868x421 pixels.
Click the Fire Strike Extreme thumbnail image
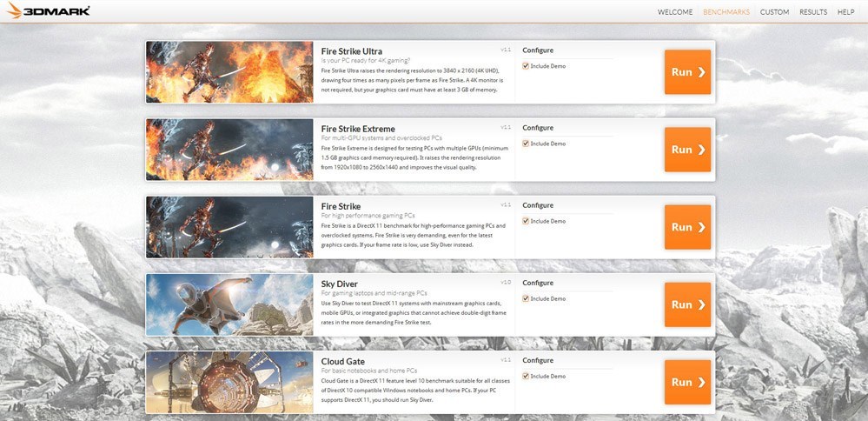pyautogui.click(x=229, y=150)
